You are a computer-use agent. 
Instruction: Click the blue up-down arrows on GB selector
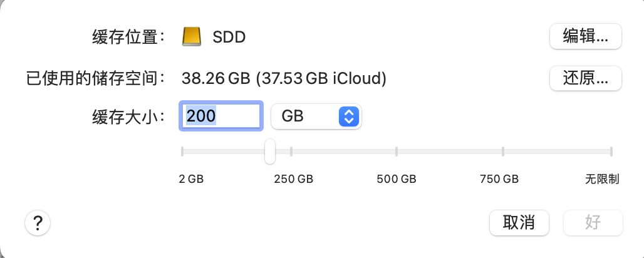[x=349, y=116]
